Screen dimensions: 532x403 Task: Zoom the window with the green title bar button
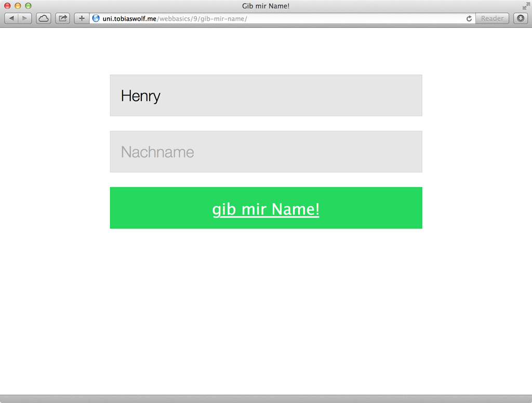(x=28, y=6)
